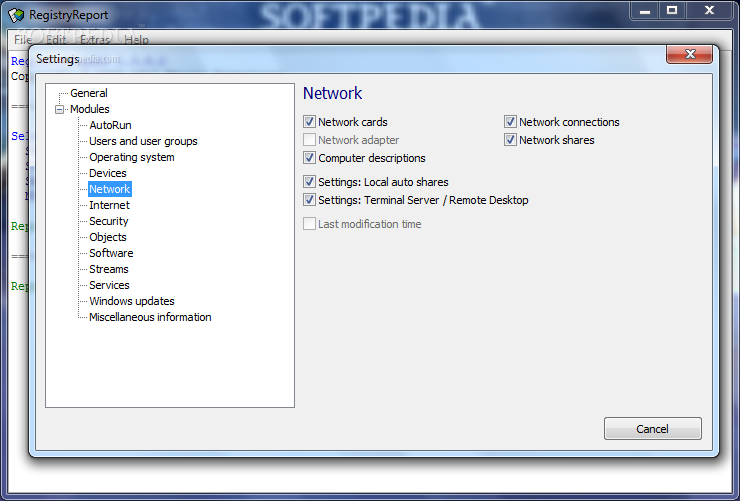Select Security module
The width and height of the screenshot is (740, 501).
[x=109, y=221]
